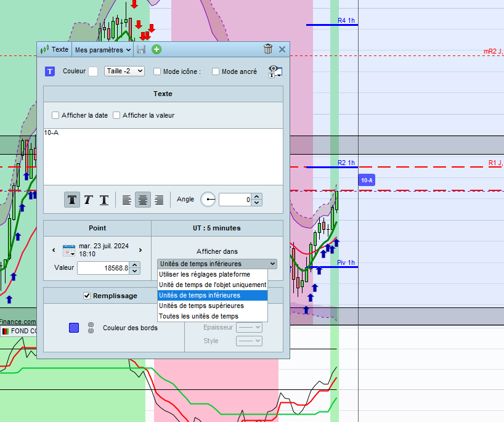The width and height of the screenshot is (504, 422).
Task: Toggle italic text style
Action: pyautogui.click(x=88, y=200)
